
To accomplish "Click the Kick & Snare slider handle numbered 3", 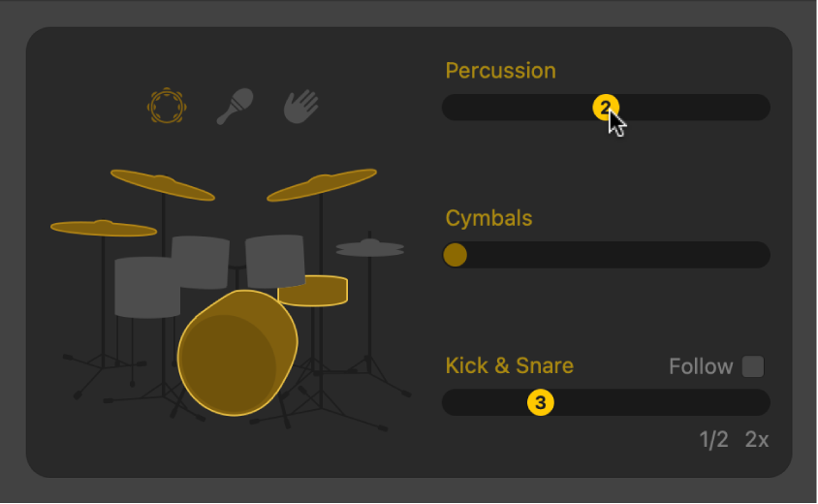I will click(541, 402).
